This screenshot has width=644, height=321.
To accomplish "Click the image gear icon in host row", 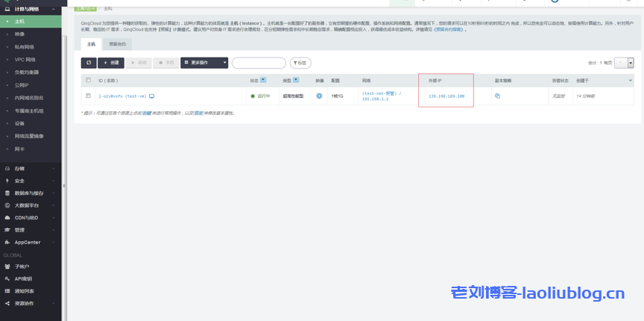I will tap(319, 96).
